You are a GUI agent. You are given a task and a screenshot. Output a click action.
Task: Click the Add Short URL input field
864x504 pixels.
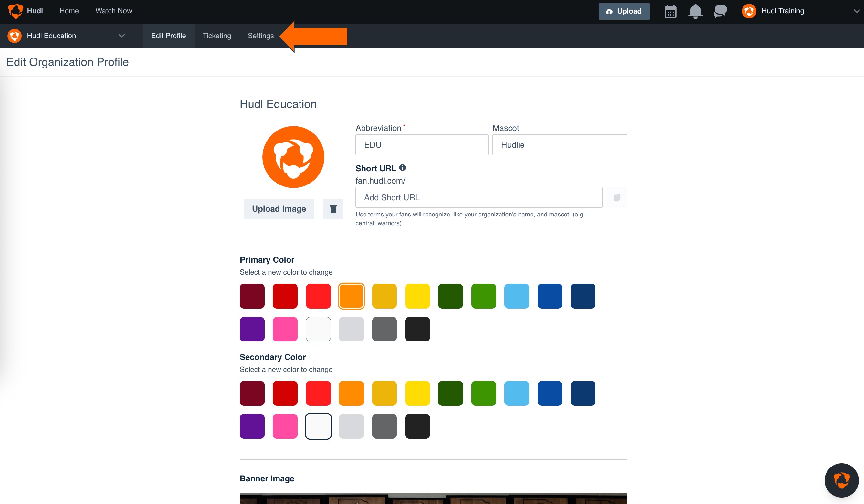(479, 197)
